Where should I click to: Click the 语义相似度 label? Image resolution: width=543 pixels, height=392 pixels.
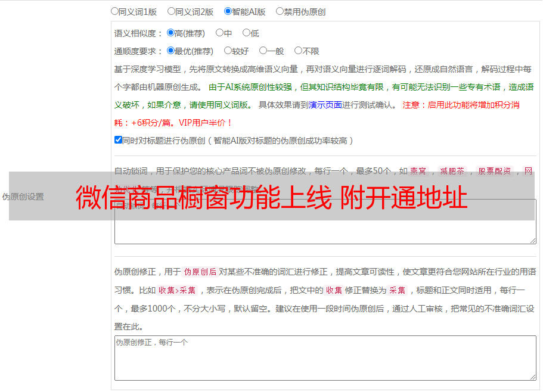138,33
